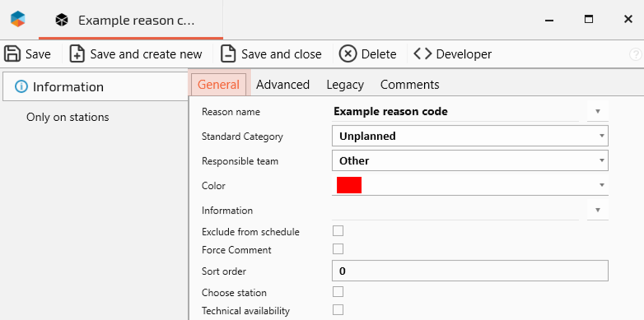Click the Save floppy disk icon
Image resolution: width=644 pixels, height=320 pixels.
click(12, 54)
